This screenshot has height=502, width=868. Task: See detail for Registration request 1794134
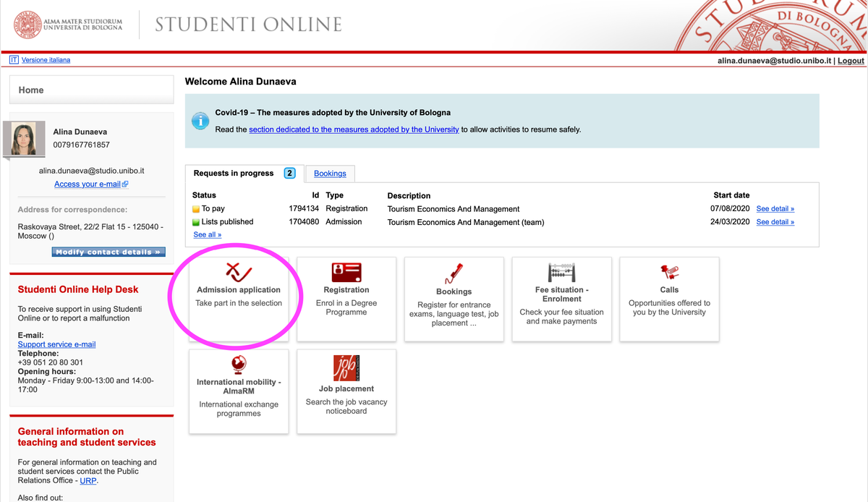[775, 209]
